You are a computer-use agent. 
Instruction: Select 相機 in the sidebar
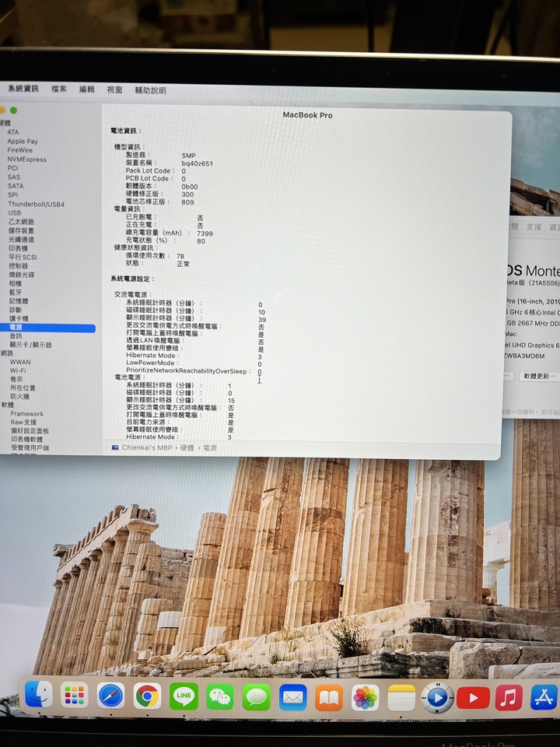point(16,283)
